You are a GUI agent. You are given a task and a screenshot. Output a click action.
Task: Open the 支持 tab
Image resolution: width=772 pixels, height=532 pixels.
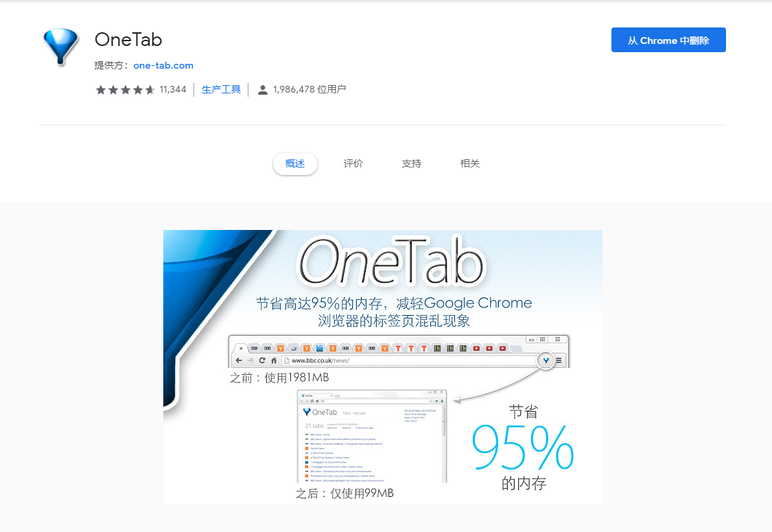[412, 163]
